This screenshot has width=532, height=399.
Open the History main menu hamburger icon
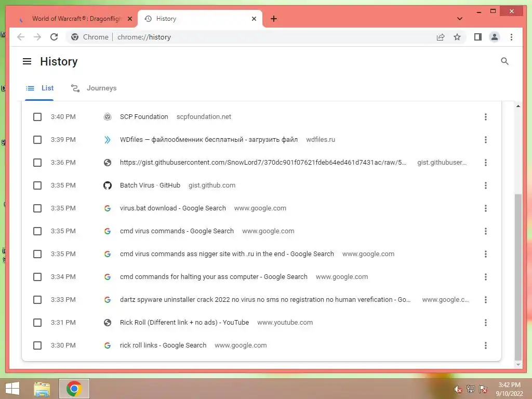click(x=27, y=61)
